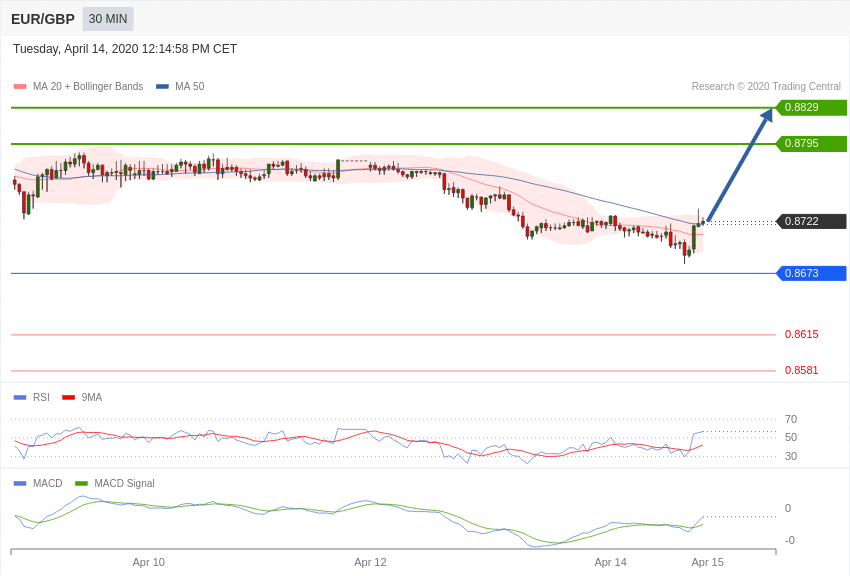This screenshot has height=576, width=850.
Task: Click the 'MA 20 + Bollinger Bands' legend label
Action: pyautogui.click(x=88, y=86)
